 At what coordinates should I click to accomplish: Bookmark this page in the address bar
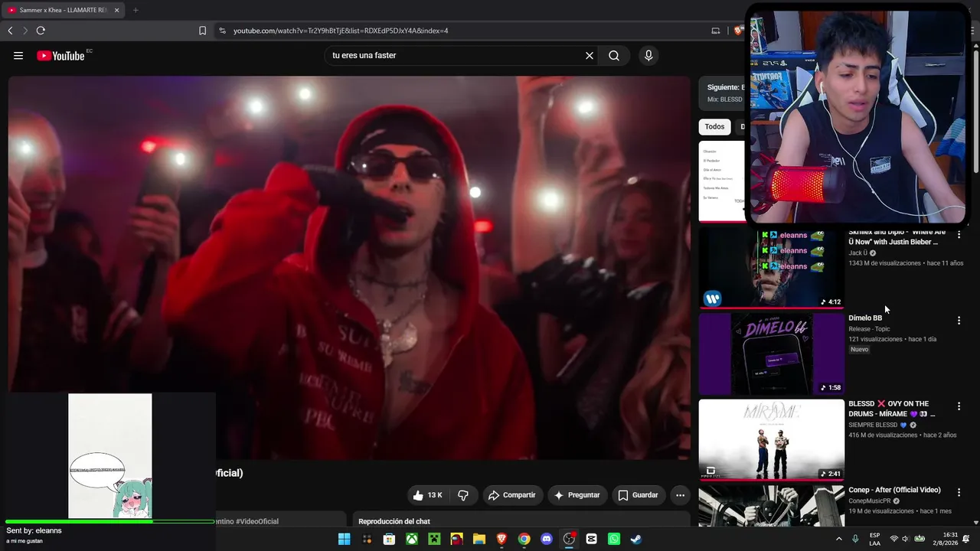202,31
